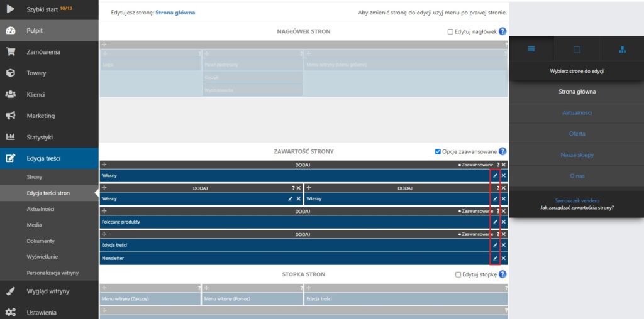The image size is (644, 319).
Task: Click DODAJ bar above Polecane produkty
Action: point(303,212)
